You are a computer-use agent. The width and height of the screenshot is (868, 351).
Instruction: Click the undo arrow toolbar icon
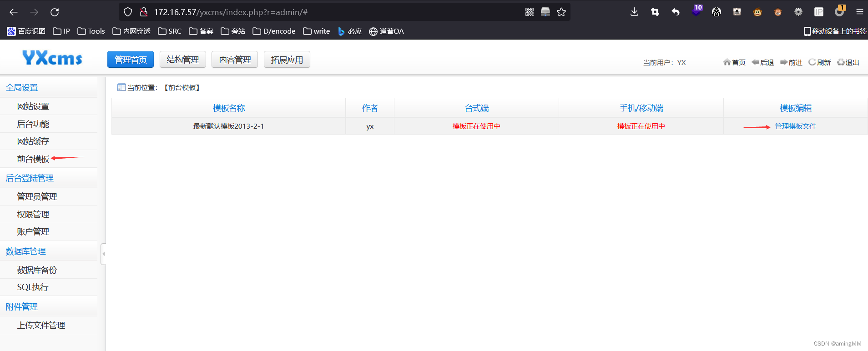676,12
